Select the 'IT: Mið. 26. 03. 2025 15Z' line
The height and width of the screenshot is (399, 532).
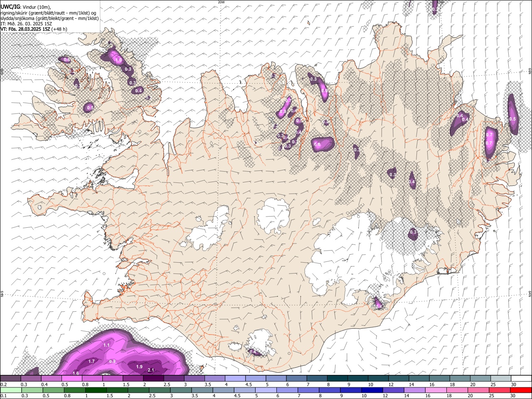[26, 24]
